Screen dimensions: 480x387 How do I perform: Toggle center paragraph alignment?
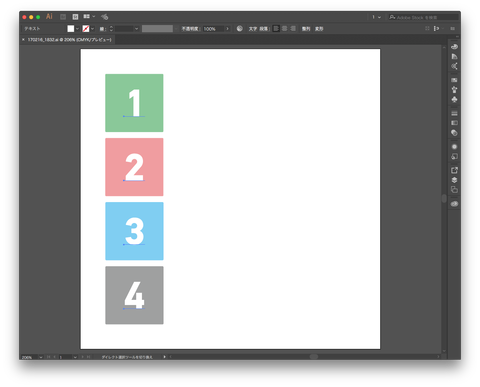tap(285, 29)
